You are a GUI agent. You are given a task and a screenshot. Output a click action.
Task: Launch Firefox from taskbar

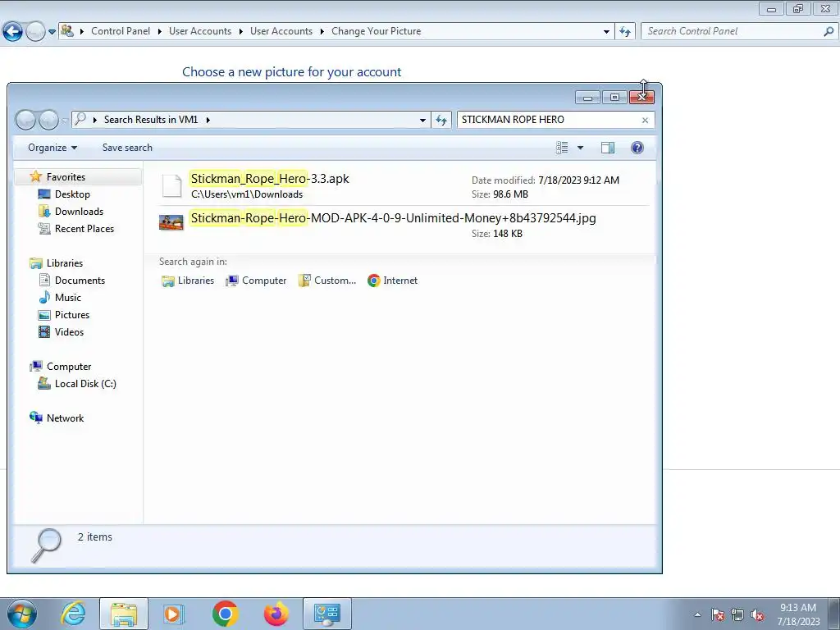tap(276, 614)
